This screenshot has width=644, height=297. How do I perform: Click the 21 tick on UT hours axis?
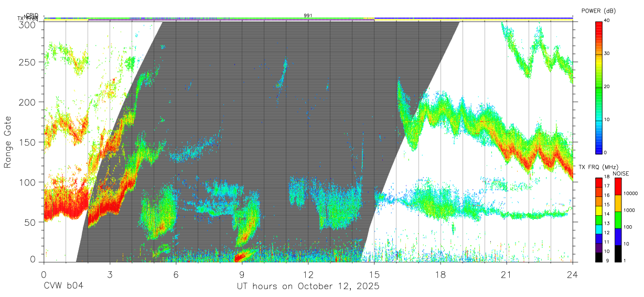[507, 274]
